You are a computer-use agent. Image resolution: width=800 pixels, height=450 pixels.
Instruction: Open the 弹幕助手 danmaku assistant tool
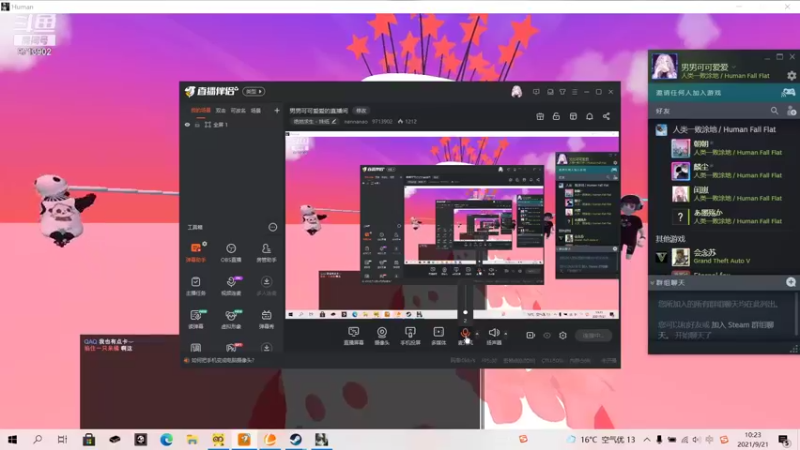point(196,252)
